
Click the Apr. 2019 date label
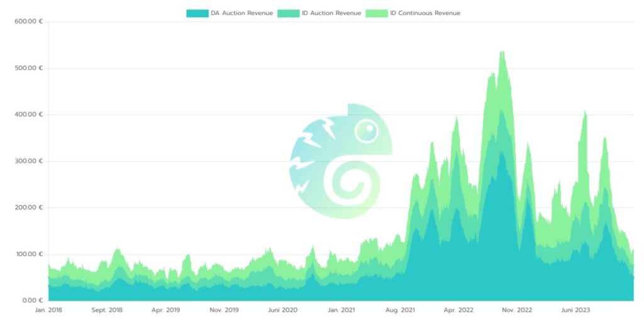pyautogui.click(x=165, y=310)
